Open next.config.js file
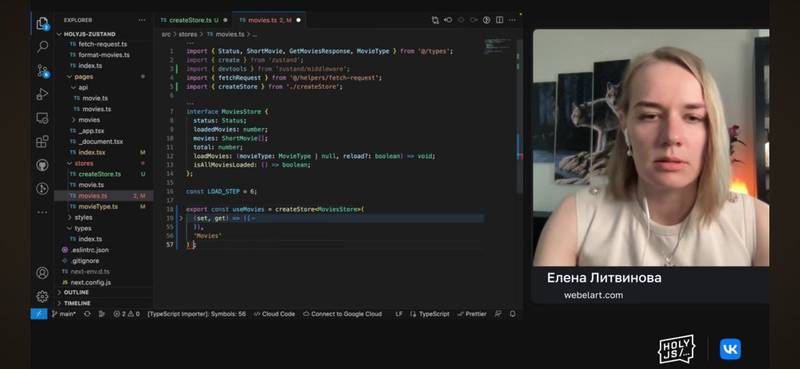The image size is (800, 369). [90, 282]
